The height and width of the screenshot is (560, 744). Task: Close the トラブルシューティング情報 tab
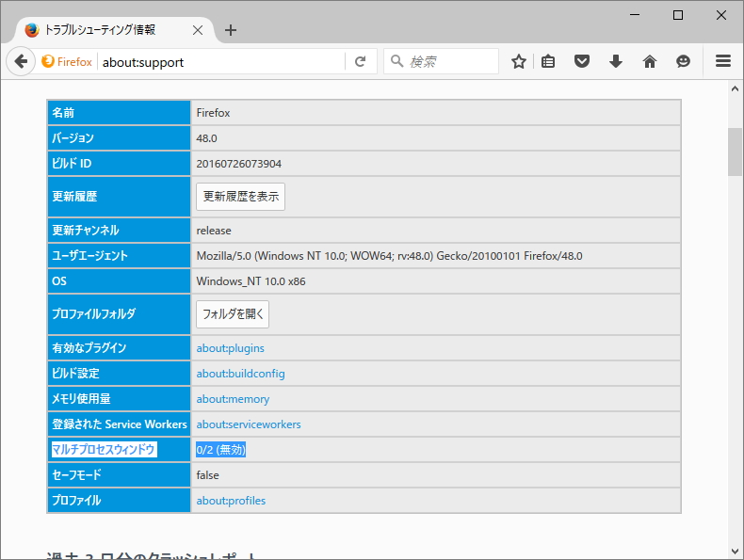point(198,30)
